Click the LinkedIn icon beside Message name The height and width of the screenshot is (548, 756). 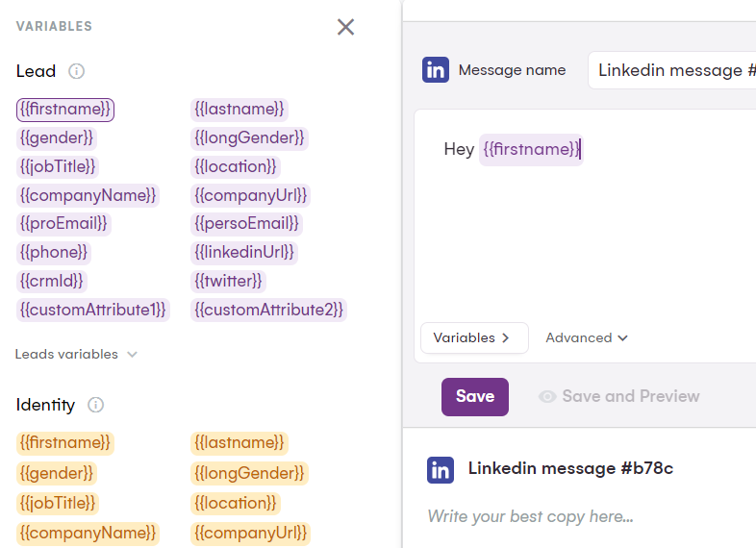(436, 70)
